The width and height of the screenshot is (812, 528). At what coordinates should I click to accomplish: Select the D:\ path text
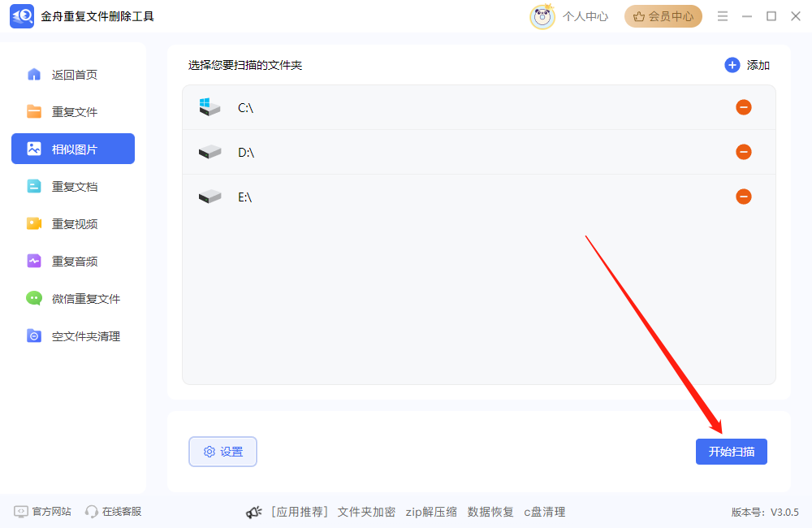click(246, 153)
